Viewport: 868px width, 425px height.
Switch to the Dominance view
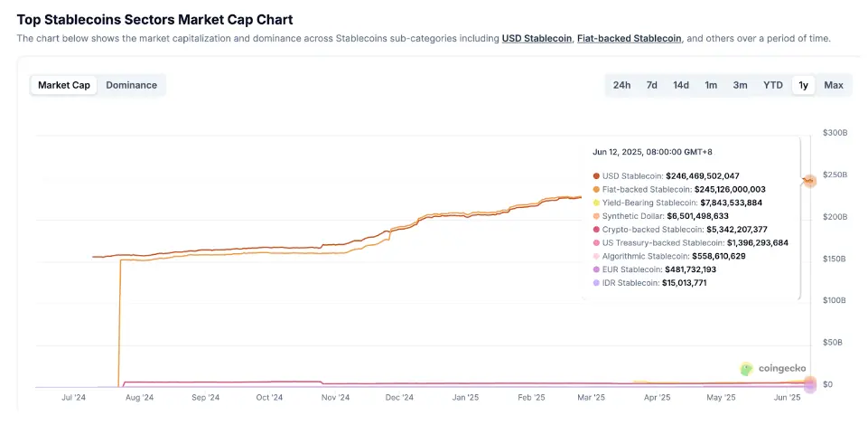[131, 85]
